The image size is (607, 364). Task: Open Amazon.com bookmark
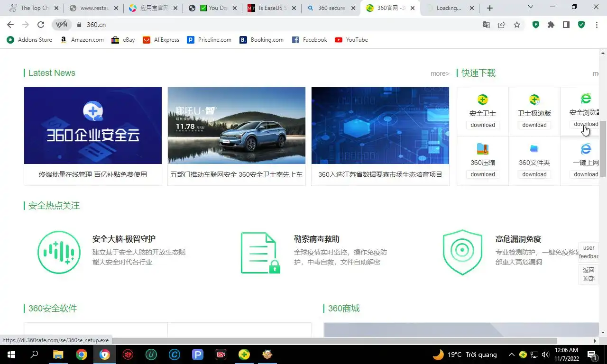(x=82, y=40)
